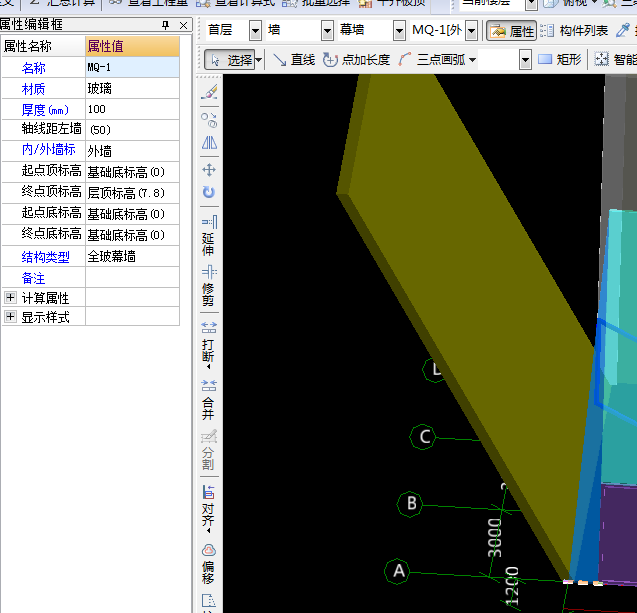Pin the 属性编辑框 panel
The width and height of the screenshot is (637, 613).
point(165,25)
